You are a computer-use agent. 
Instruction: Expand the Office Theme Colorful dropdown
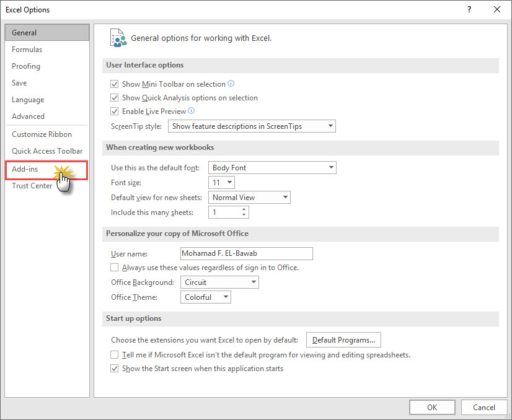207,297
